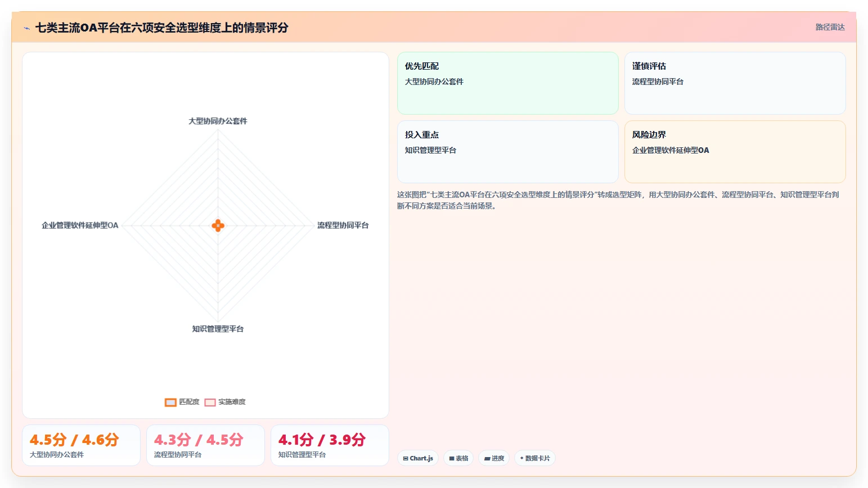Click the header icon beside the title
Screen dimensions: 868x488
coord(26,28)
